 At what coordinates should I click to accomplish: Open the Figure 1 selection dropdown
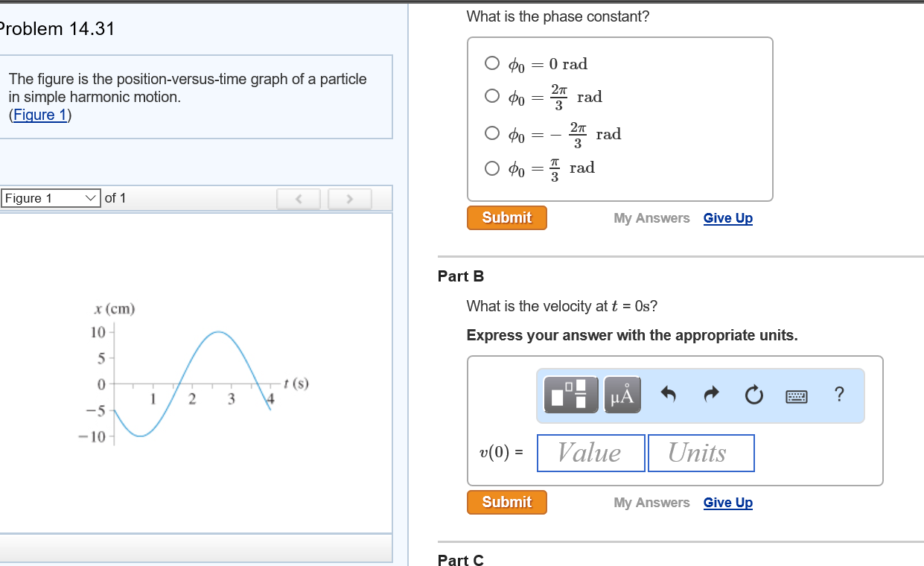click(50, 198)
